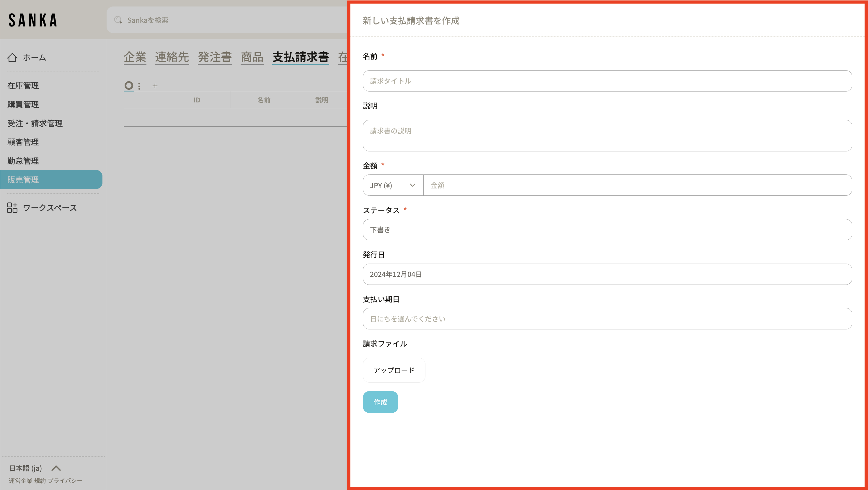This screenshot has height=490, width=868.
Task: Open the 支払い期日 date picker
Action: tap(607, 319)
